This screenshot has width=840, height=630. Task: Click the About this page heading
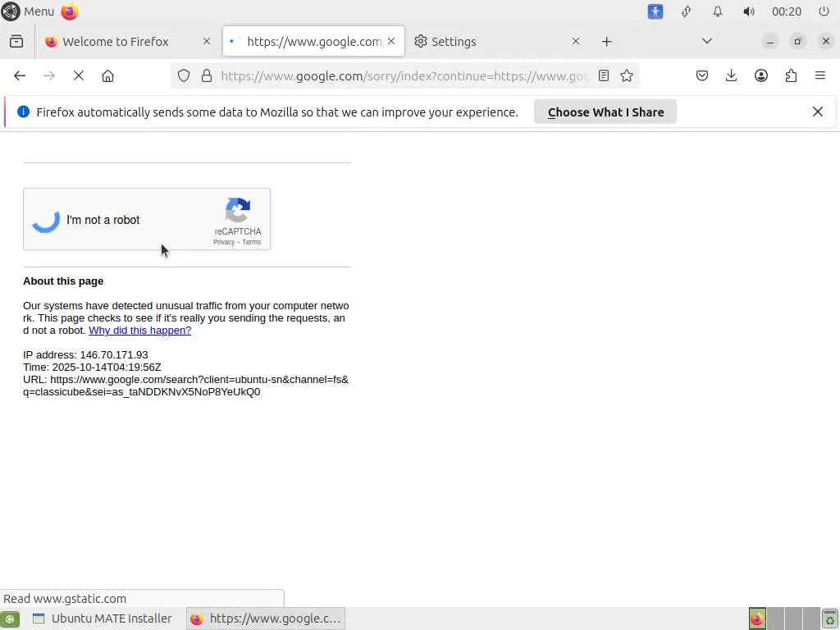[x=63, y=281]
